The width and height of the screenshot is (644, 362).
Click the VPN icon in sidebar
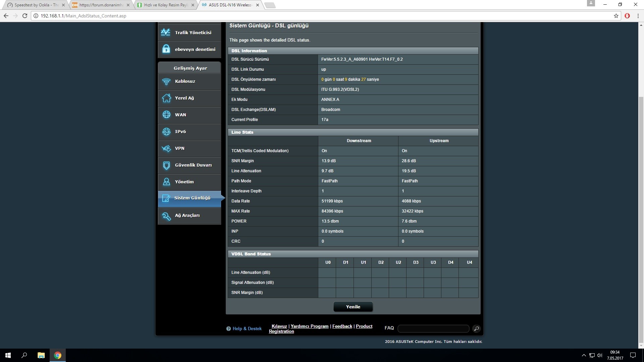[x=167, y=148]
